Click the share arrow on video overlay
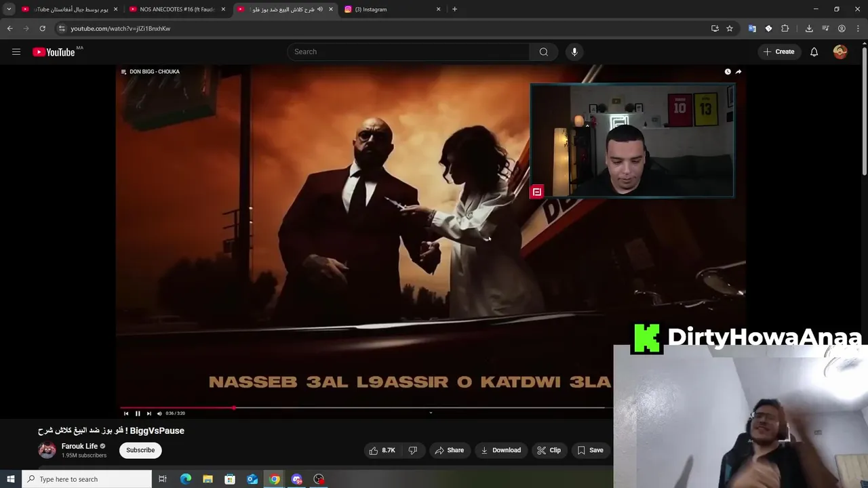The width and height of the screenshot is (868, 488). [738, 72]
